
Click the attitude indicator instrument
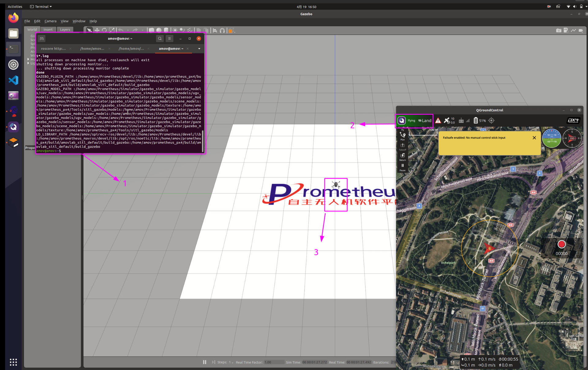click(552, 138)
